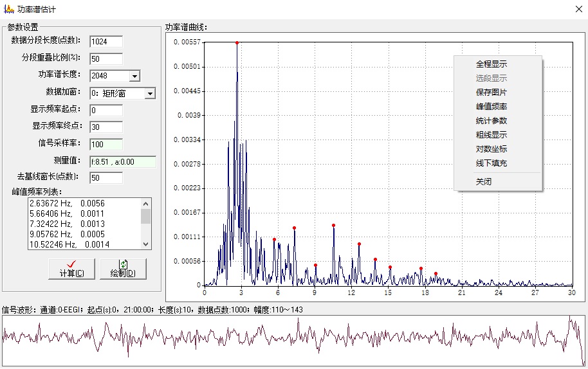Select the 10.52246 Hz peak list row
The width and height of the screenshot is (588, 369).
pos(84,244)
